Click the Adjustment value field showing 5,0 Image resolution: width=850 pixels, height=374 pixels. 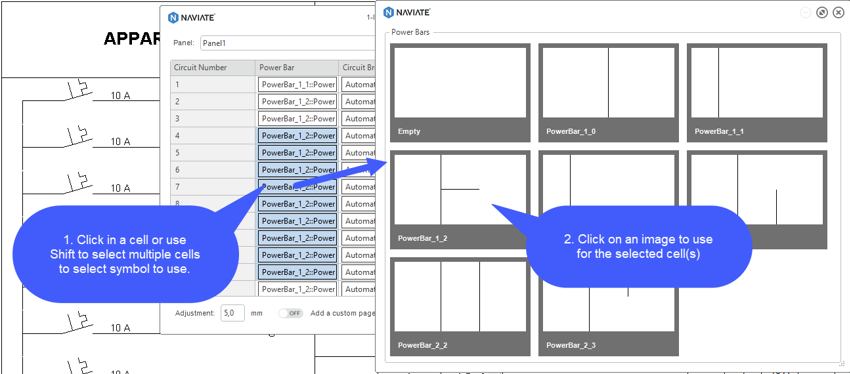point(233,313)
